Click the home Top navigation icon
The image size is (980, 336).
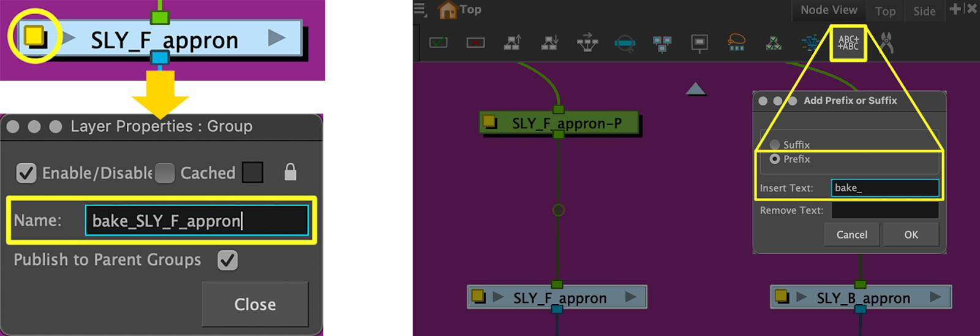point(448,10)
